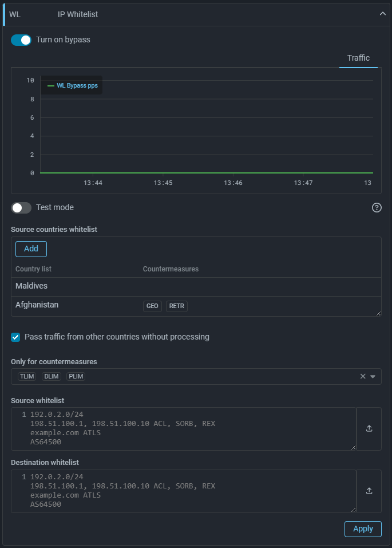Clear all selected countermeasures with X
Screen dimensions: 392x548
[x=363, y=376]
